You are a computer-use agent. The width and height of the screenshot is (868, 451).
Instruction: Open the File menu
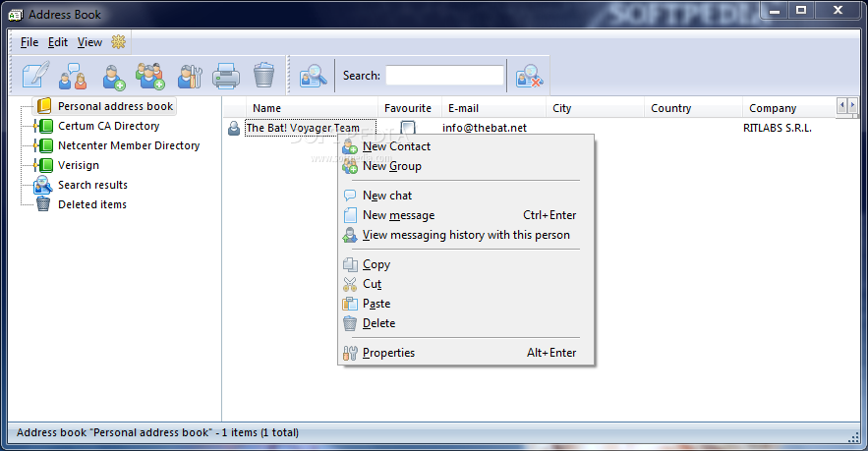click(x=29, y=42)
